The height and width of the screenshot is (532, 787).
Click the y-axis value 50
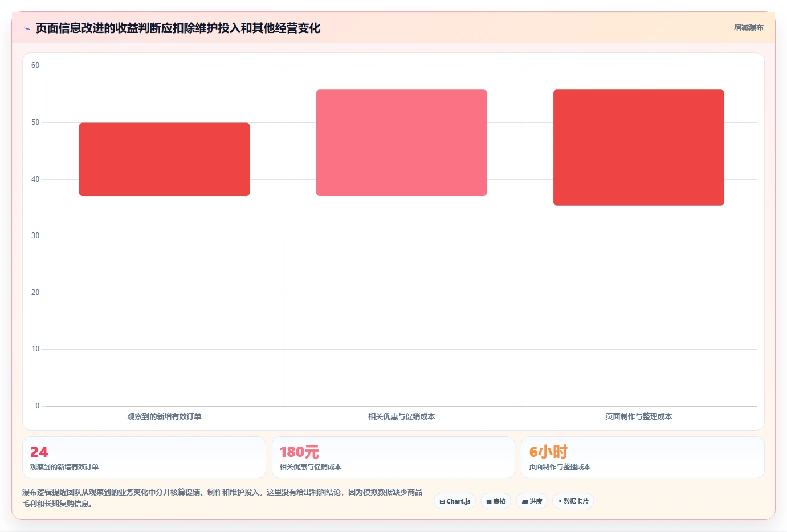click(35, 122)
